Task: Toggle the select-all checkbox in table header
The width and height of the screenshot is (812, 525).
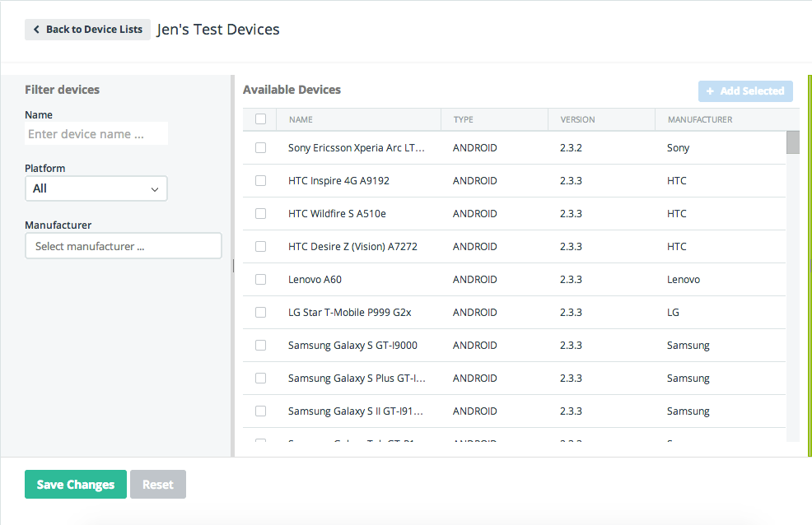Action: click(x=261, y=119)
